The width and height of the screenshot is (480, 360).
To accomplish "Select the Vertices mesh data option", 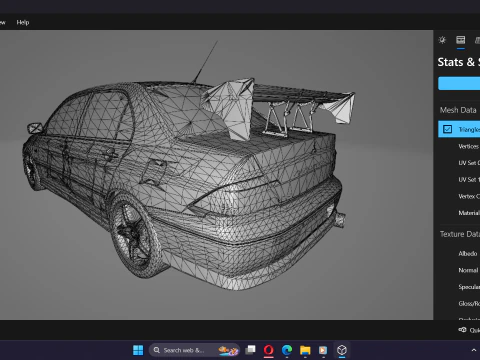I will pos(469,146).
